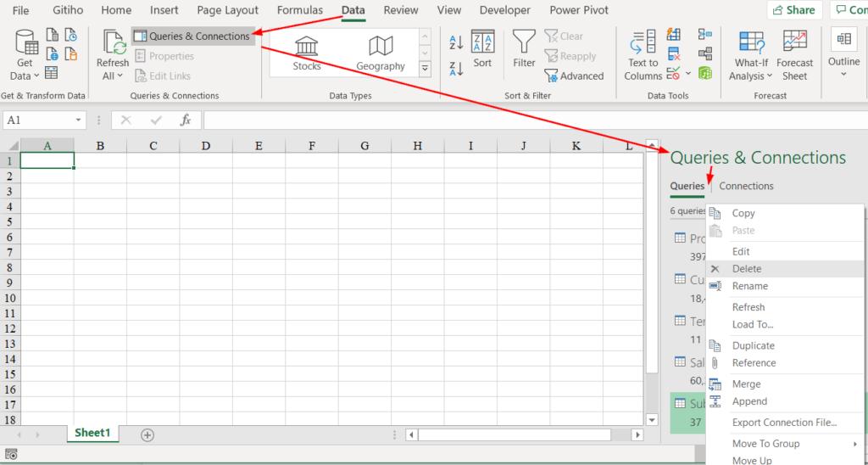The width and height of the screenshot is (868, 465).
Task: Toggle the Filter funnel button
Action: click(x=524, y=49)
